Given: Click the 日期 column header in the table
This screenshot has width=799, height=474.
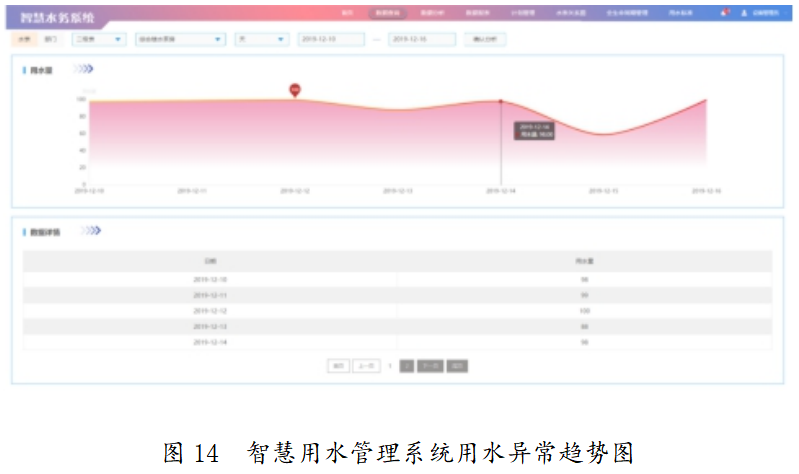Looking at the screenshot, I should click(x=210, y=261).
